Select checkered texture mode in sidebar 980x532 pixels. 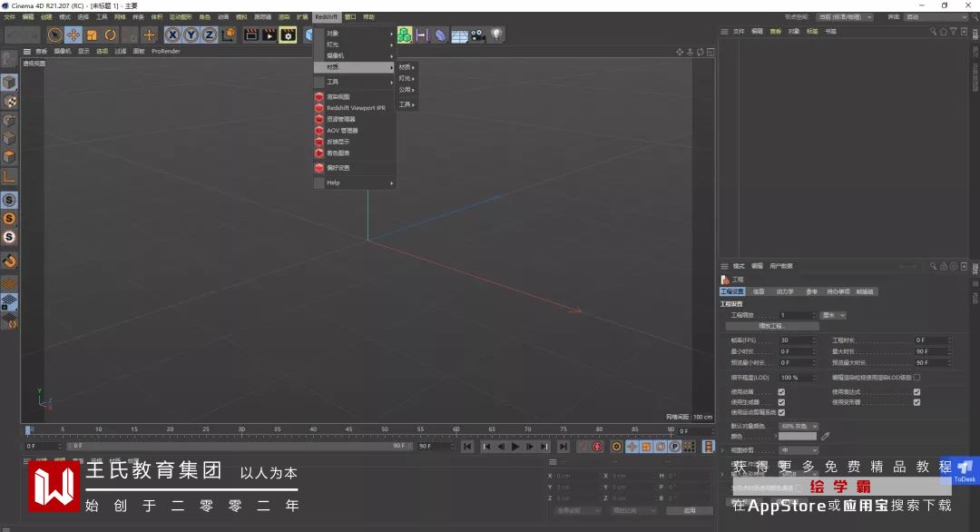9,102
